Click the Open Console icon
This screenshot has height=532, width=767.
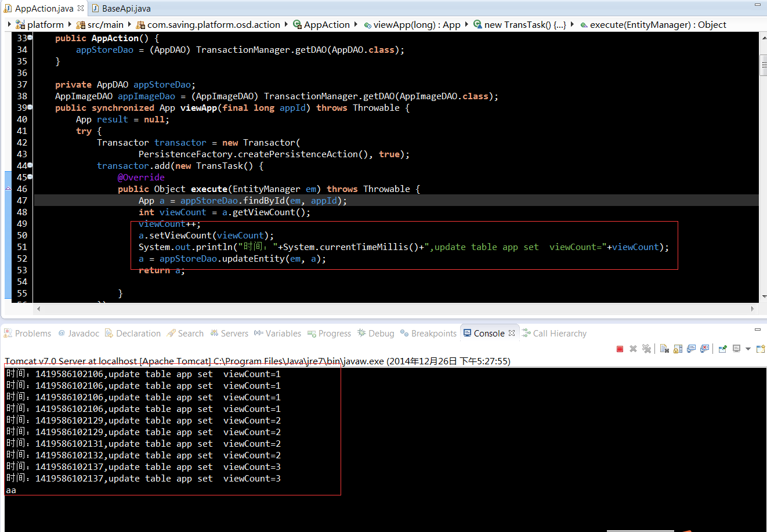pos(762,349)
